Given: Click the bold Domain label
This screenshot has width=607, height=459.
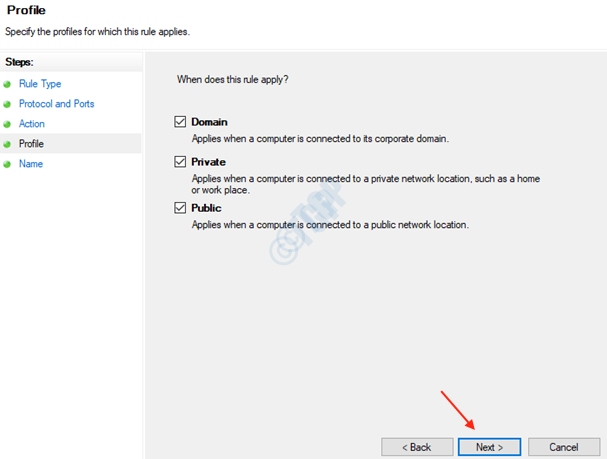Looking at the screenshot, I should click(209, 122).
